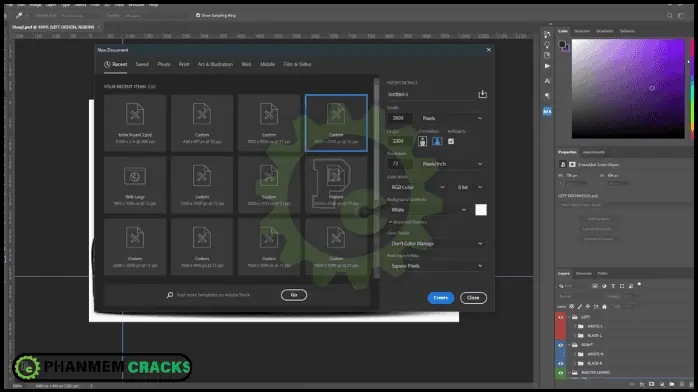Click create new group folder icon
Image resolution: width=698 pixels, height=392 pixels.
672,384
